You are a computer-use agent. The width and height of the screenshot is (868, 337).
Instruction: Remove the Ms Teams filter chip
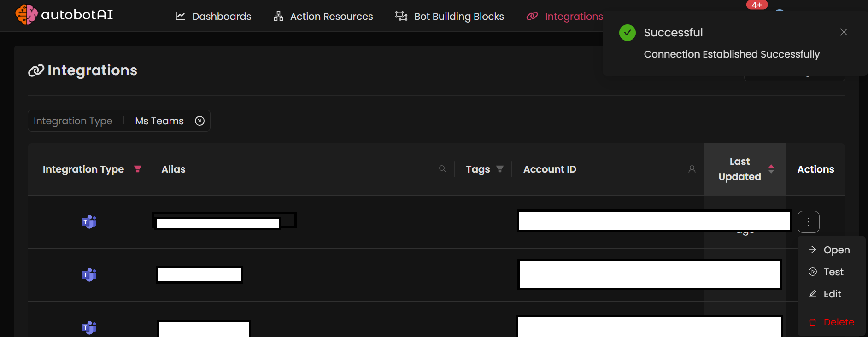[x=199, y=121]
